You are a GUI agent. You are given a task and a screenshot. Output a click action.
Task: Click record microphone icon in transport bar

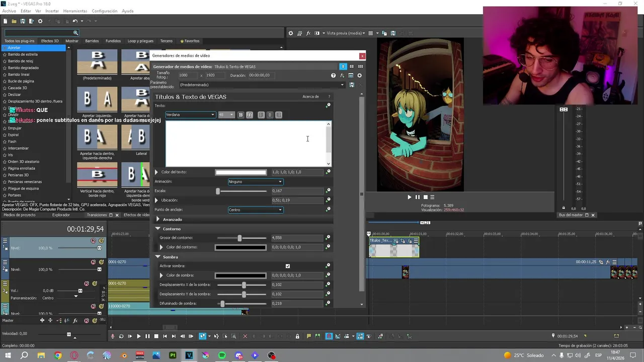pos(113,336)
